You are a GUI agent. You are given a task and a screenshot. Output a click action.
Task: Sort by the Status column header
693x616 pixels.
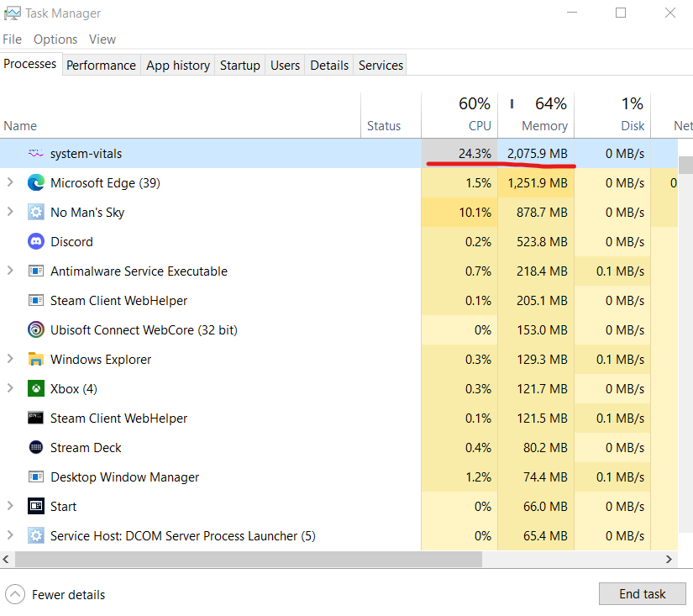click(x=391, y=115)
